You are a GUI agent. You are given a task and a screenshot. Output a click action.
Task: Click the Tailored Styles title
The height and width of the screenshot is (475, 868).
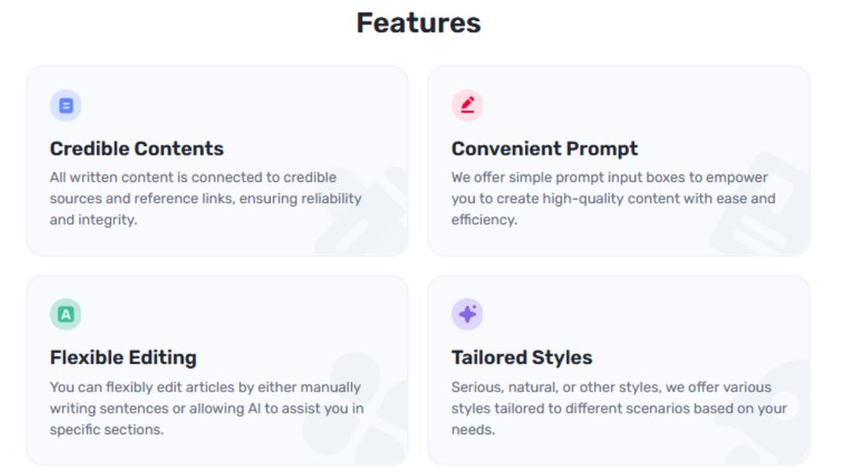tap(522, 358)
